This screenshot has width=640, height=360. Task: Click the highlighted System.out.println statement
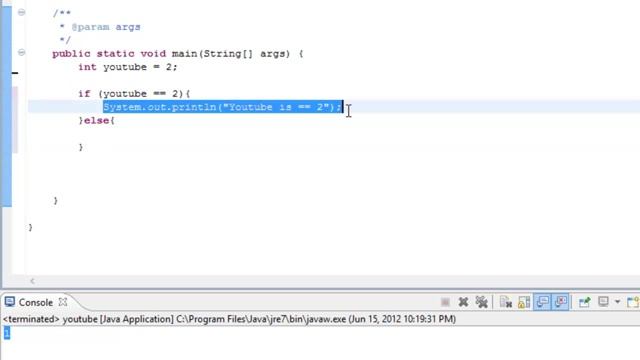pos(223,107)
